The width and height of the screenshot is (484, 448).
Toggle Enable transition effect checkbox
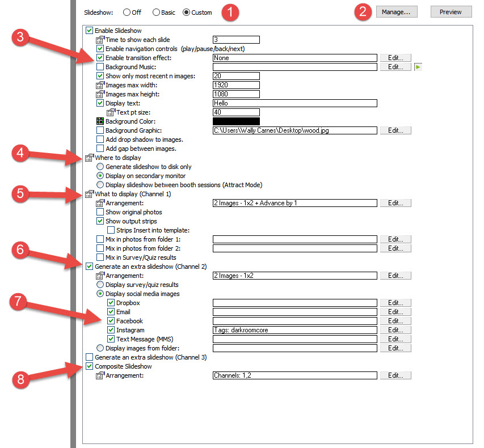[x=100, y=58]
